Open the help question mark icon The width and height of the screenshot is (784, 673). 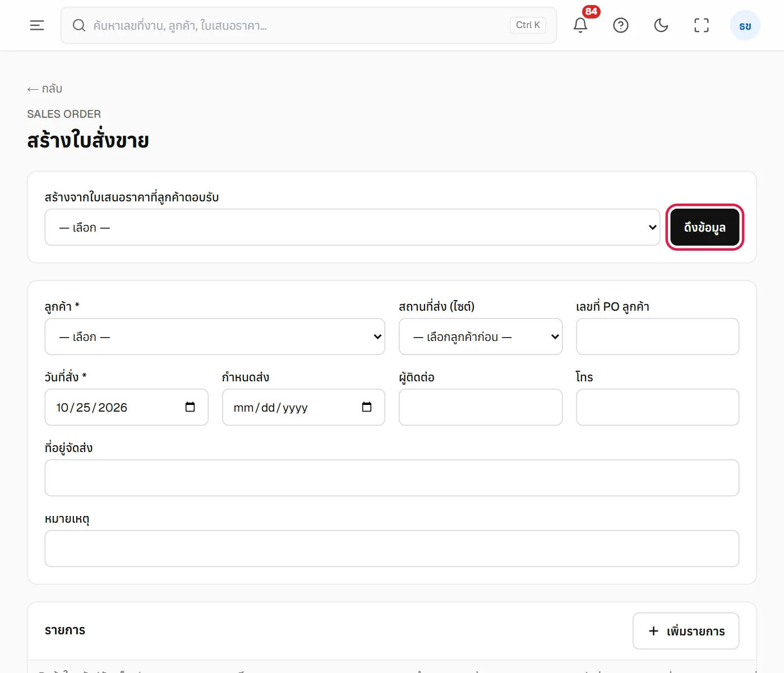click(x=621, y=25)
